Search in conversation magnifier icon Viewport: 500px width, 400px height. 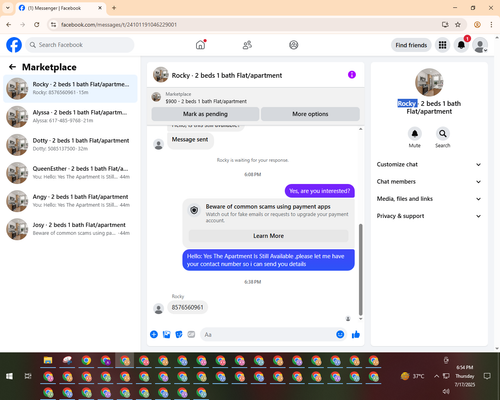[443, 134]
